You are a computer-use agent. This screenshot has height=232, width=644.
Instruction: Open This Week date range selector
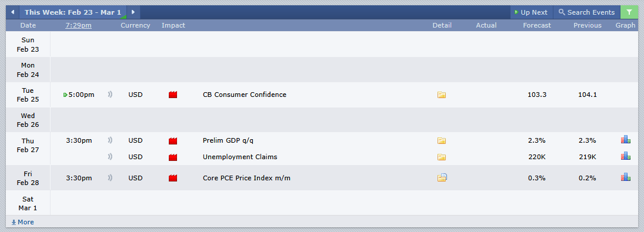[73, 12]
